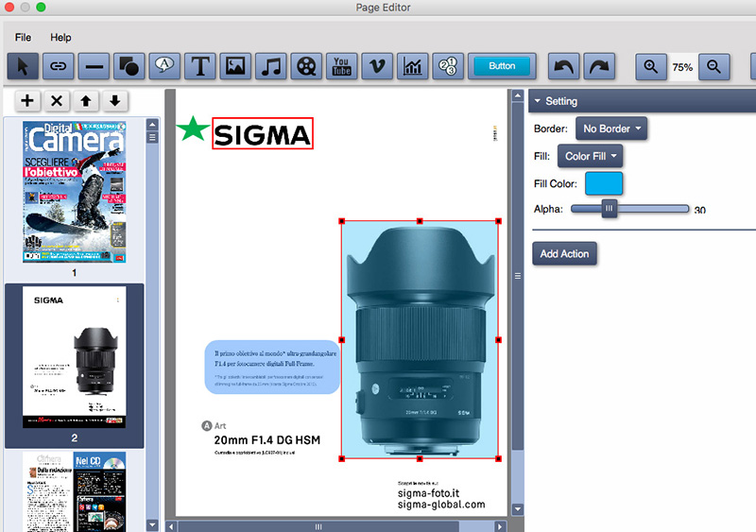Viewport: 756px width, 532px height.
Task: Choose the callout bubble tool
Action: point(164,66)
